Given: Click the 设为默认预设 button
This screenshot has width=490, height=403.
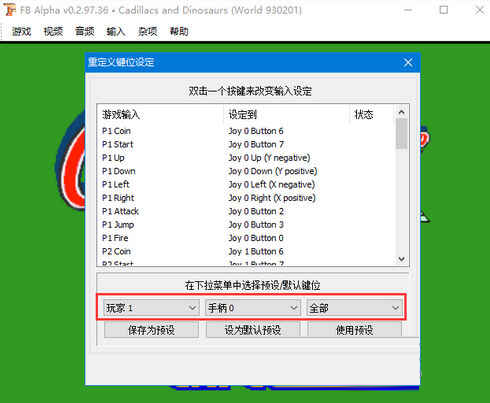Looking at the screenshot, I should tap(253, 330).
